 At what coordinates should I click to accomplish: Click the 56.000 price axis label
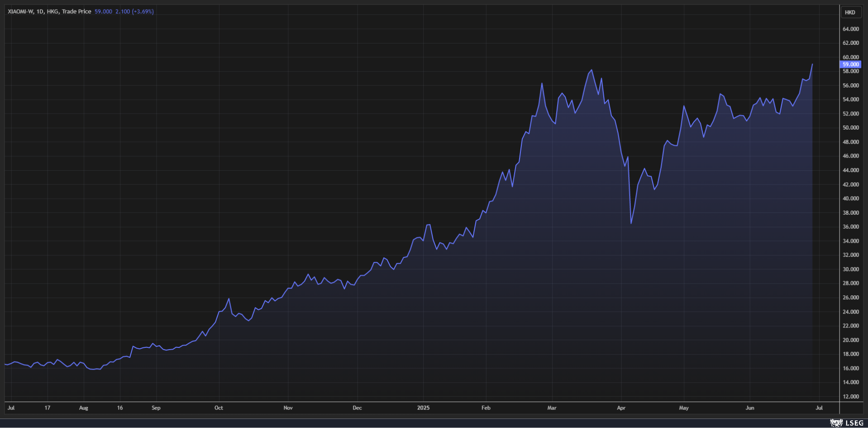[x=850, y=85]
